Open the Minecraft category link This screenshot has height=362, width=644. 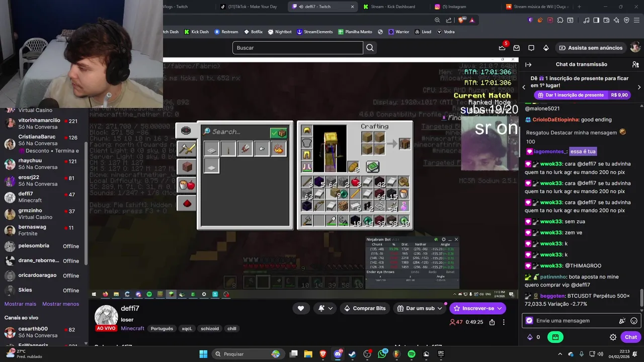click(132, 328)
